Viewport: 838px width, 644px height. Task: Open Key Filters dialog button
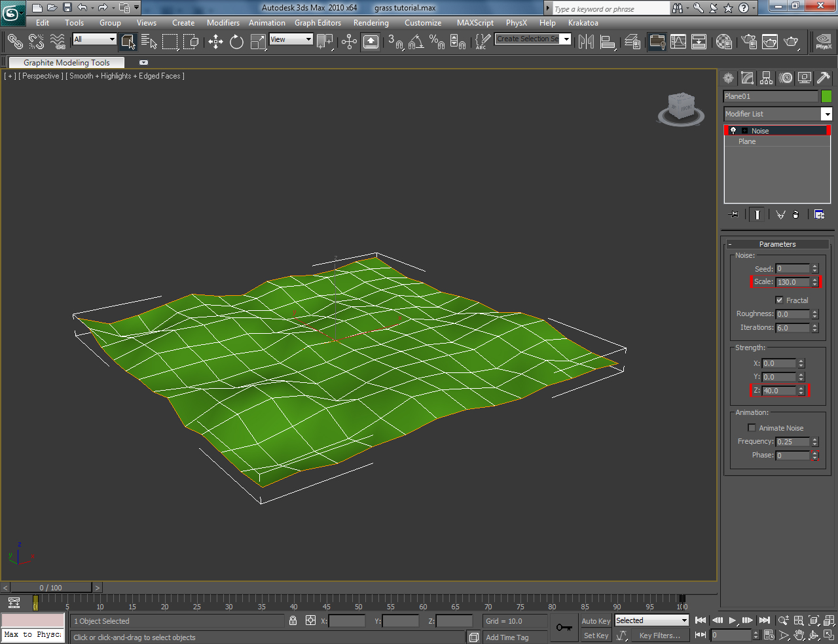(659, 635)
